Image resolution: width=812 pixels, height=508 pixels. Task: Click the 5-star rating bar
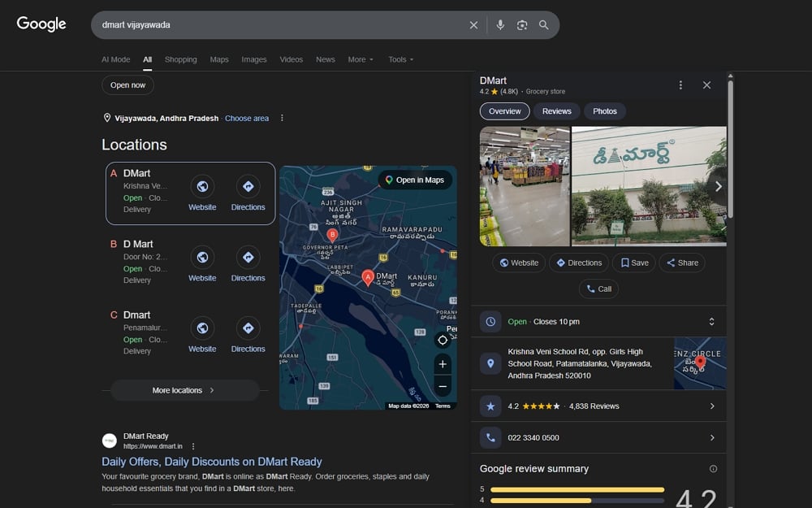pyautogui.click(x=577, y=489)
